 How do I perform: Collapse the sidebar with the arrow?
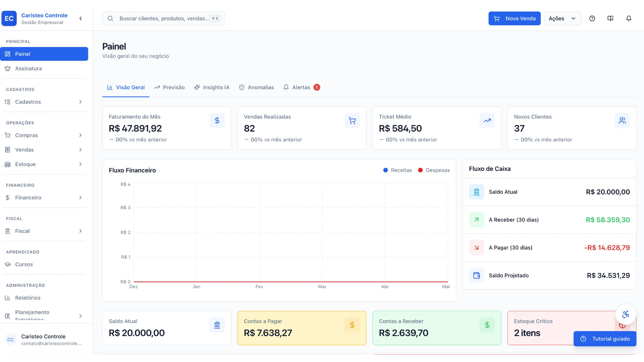[x=80, y=18]
